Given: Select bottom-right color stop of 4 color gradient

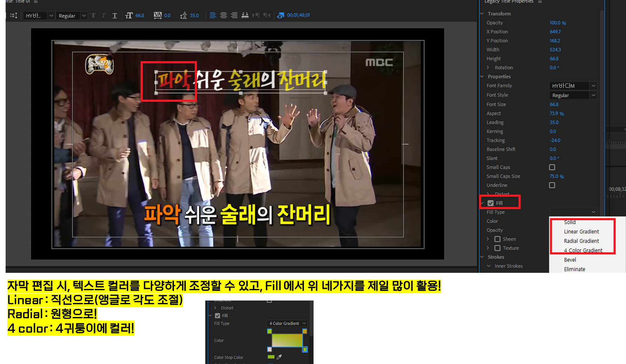Looking at the screenshot, I should point(305,349).
